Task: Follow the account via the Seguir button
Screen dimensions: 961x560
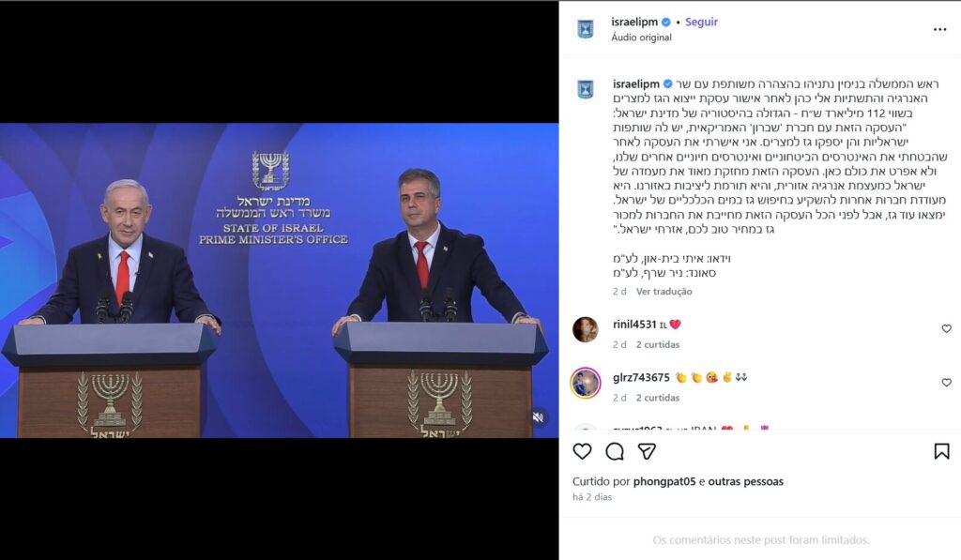Action: coord(701,23)
